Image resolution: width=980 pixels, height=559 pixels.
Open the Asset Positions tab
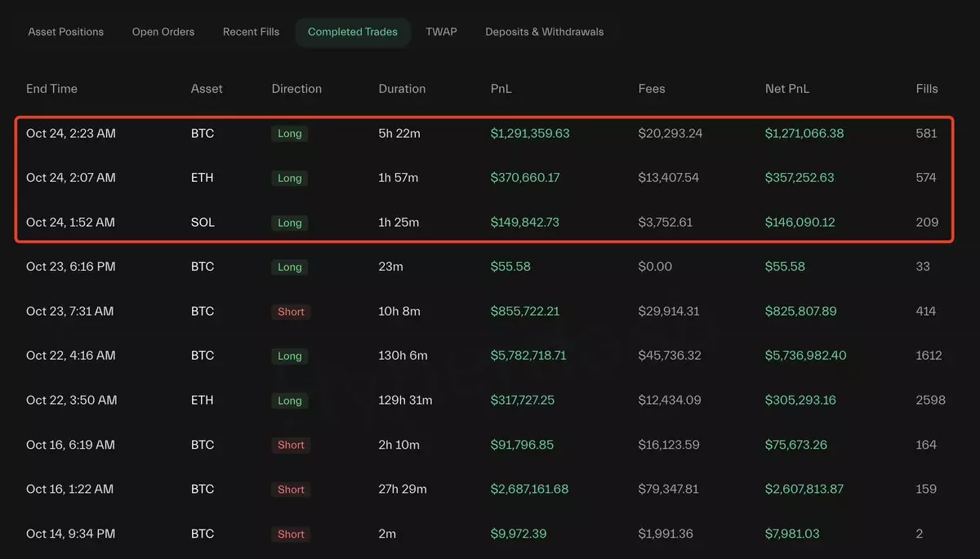coord(66,32)
